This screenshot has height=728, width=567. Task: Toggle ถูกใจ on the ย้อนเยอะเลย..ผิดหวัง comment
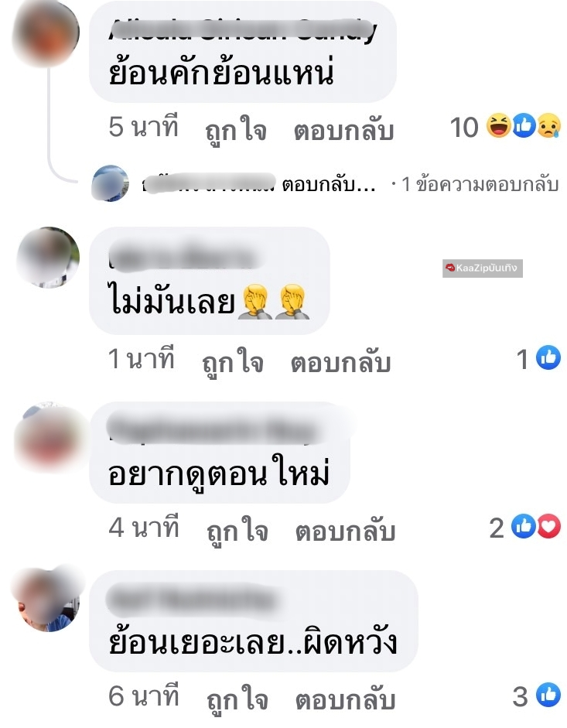click(x=237, y=700)
